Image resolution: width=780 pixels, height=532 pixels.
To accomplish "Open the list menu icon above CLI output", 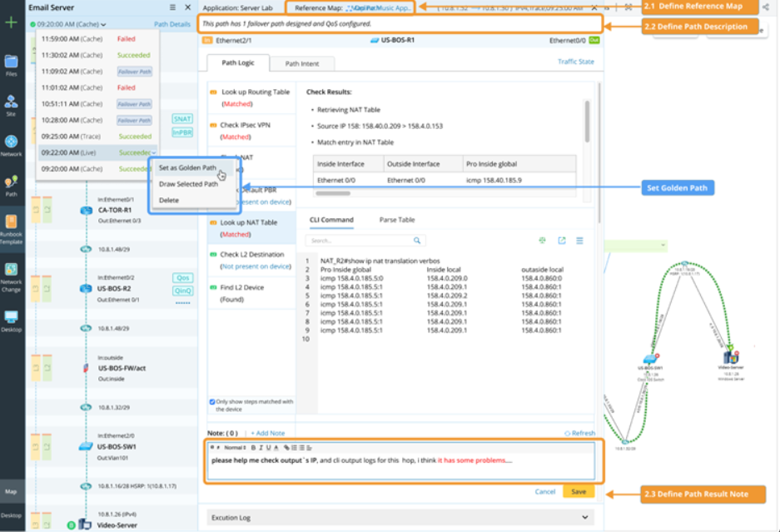I will pos(579,241).
